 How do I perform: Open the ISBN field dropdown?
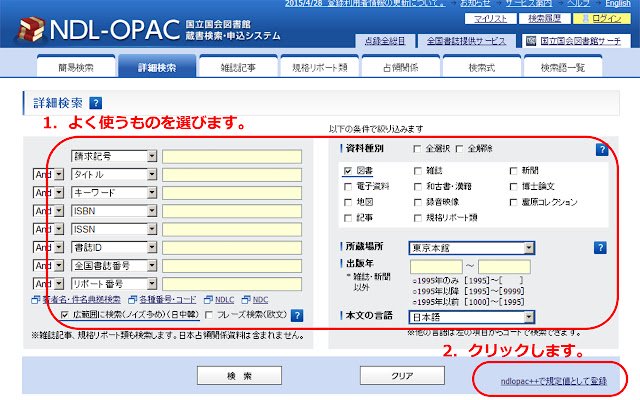(x=114, y=211)
